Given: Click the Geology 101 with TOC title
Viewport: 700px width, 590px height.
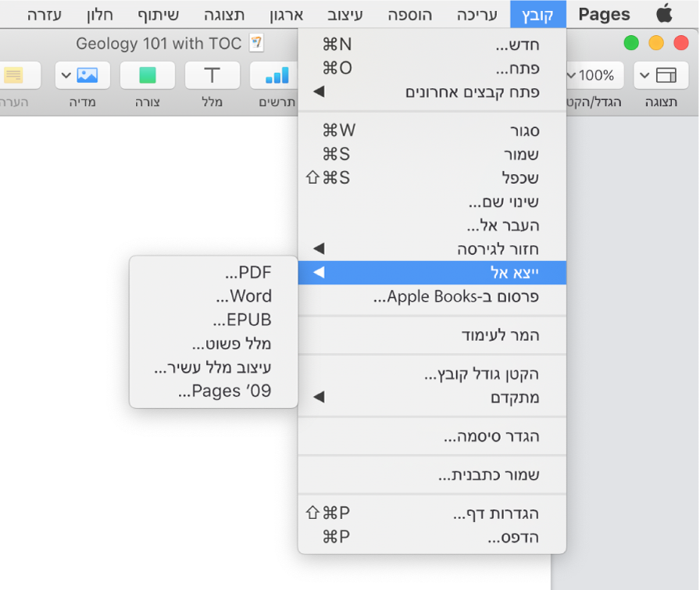Looking at the screenshot, I should [159, 43].
